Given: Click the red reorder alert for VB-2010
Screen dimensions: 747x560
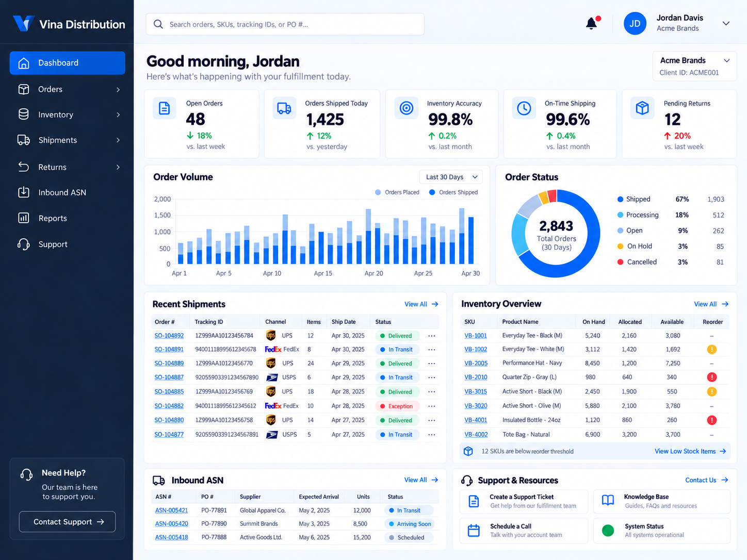Looking at the screenshot, I should point(712,377).
